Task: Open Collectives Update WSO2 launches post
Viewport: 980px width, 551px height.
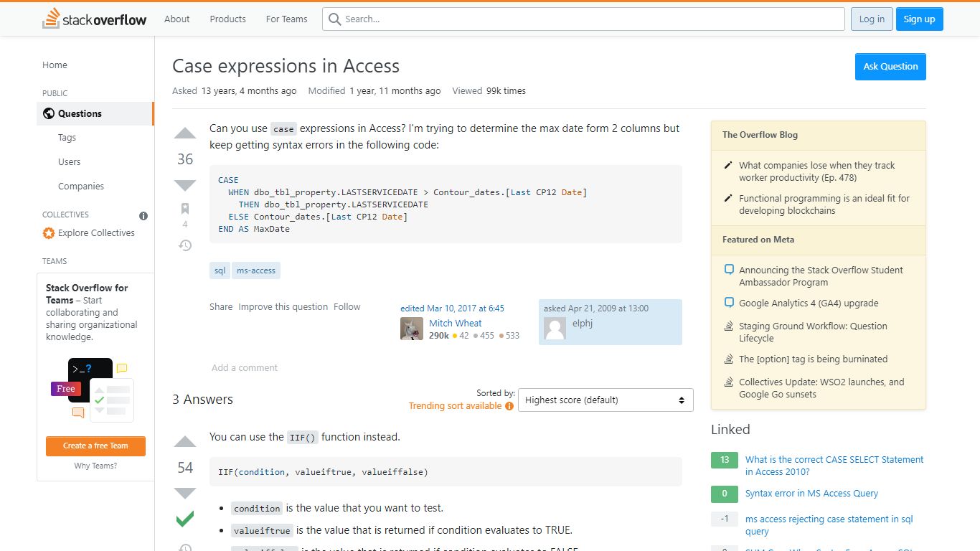Action: pyautogui.click(x=821, y=388)
